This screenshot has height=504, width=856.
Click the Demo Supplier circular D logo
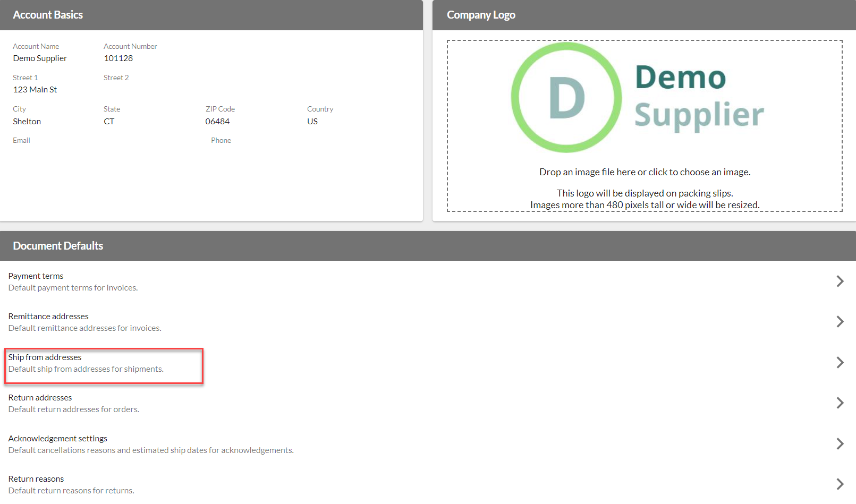[x=566, y=98]
